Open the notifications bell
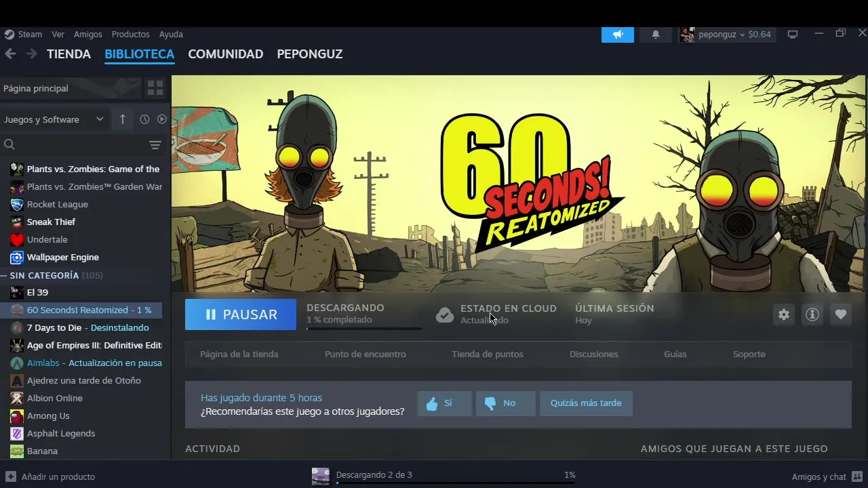This screenshot has height=488, width=868. (x=656, y=35)
